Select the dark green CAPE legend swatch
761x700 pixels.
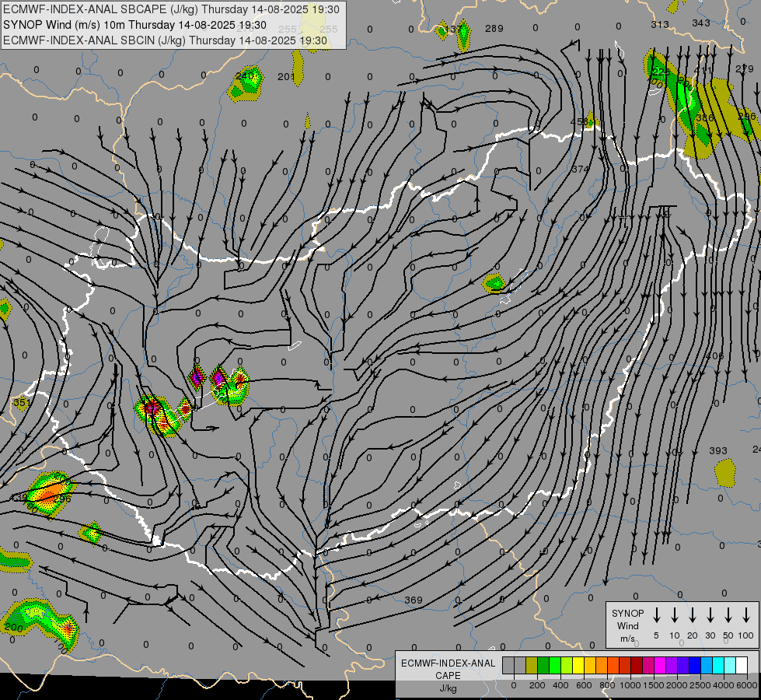(543, 665)
